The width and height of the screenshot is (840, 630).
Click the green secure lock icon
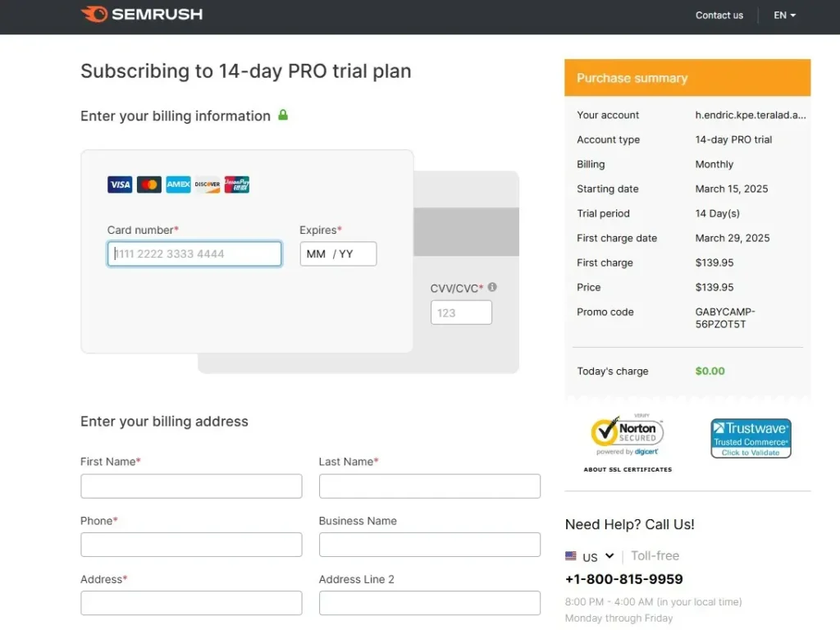coord(283,115)
